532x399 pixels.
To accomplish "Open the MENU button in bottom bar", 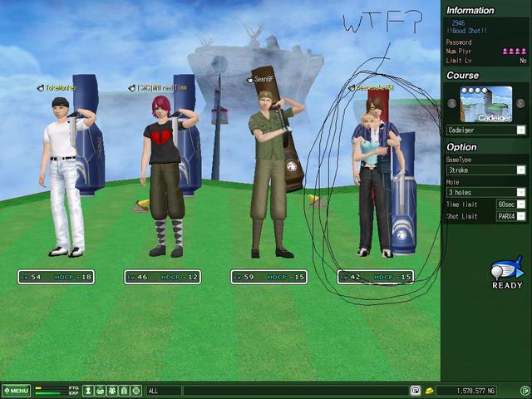I will 17,391.
